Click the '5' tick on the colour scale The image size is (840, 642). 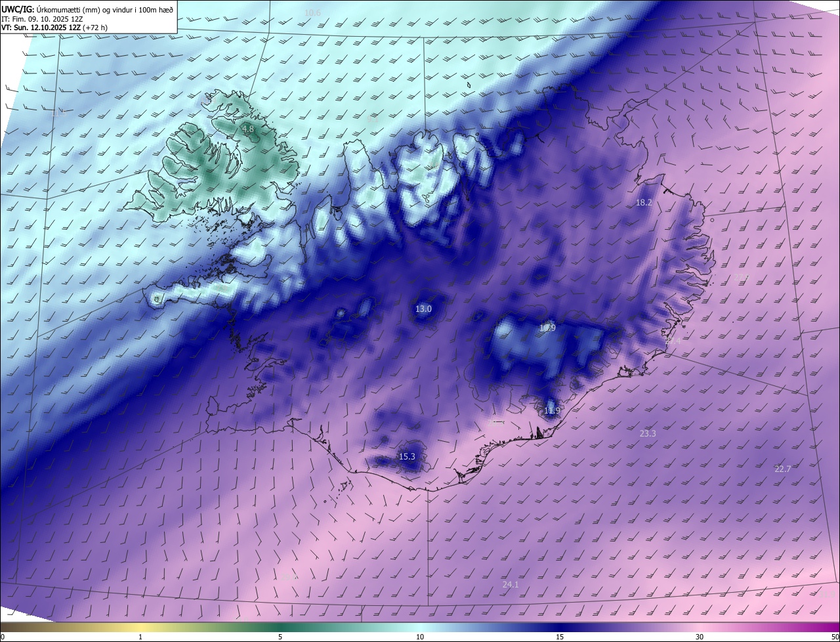click(280, 637)
